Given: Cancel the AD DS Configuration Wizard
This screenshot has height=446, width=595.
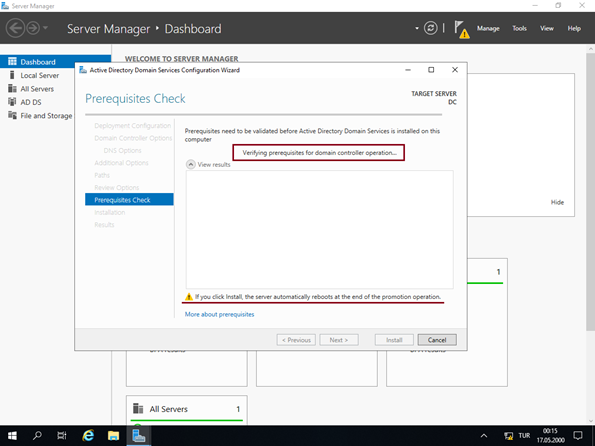Looking at the screenshot, I should pos(437,340).
